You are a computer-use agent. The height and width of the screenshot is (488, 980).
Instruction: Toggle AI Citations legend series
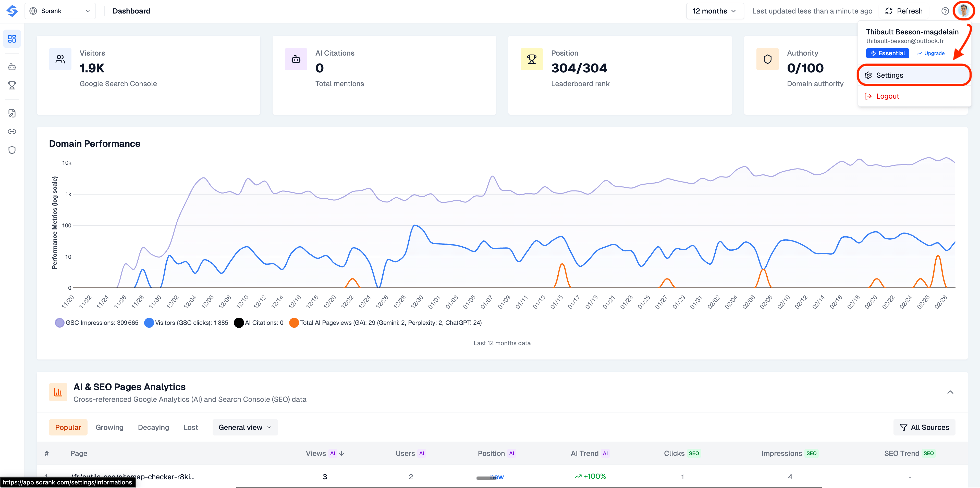click(x=259, y=323)
